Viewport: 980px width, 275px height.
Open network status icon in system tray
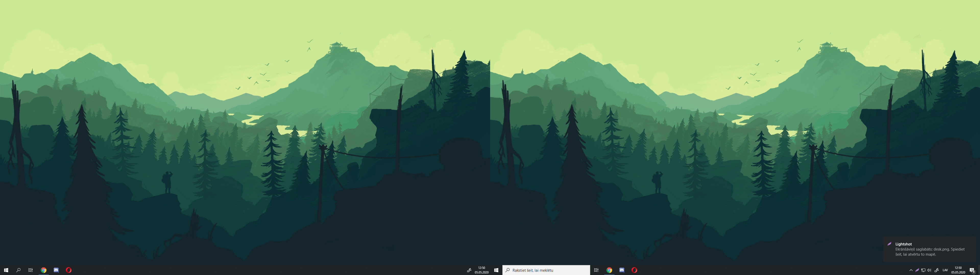[923, 270]
